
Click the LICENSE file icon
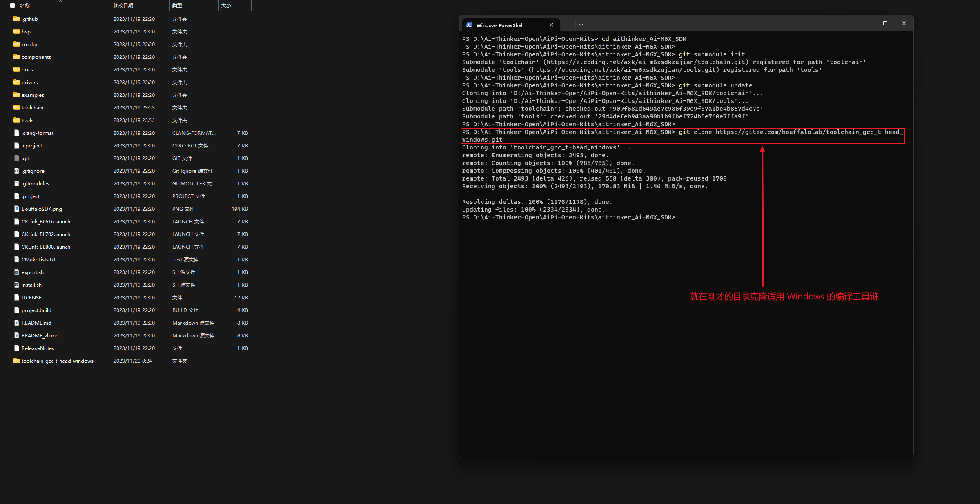pyautogui.click(x=16, y=297)
